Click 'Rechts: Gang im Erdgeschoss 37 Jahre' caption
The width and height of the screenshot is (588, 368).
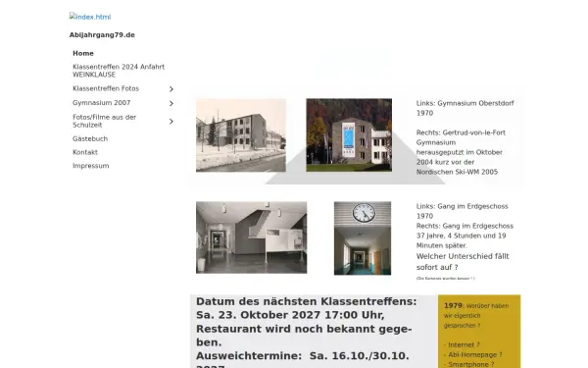click(465, 236)
